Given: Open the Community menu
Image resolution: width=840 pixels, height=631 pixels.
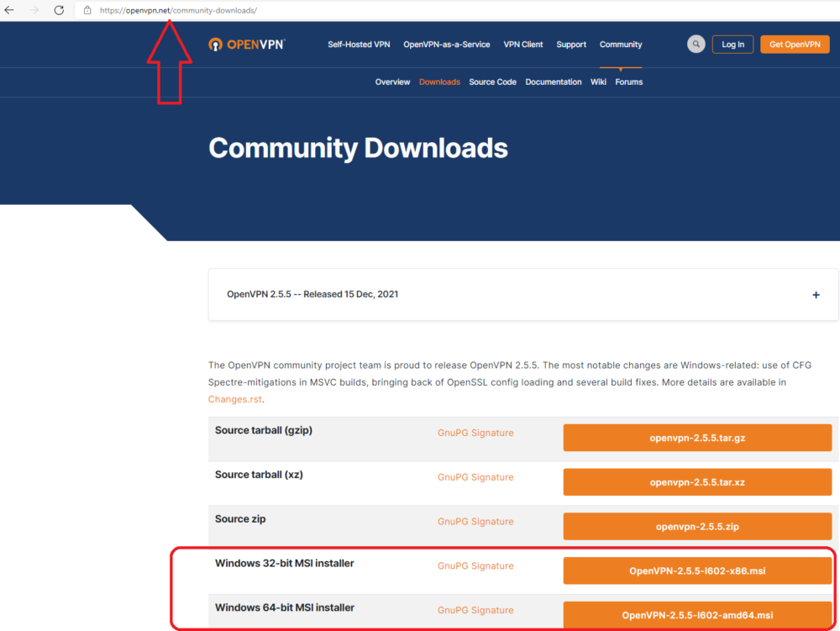Looking at the screenshot, I should coord(621,45).
